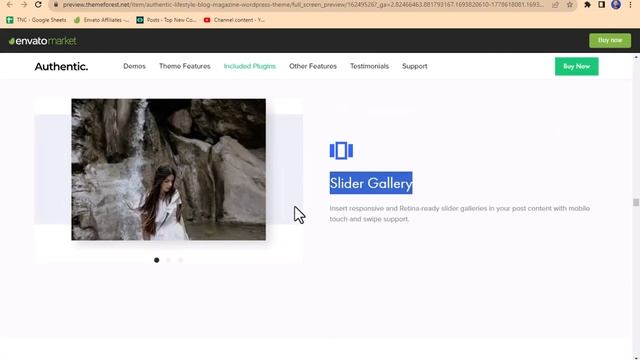Viewport: 640px width, 360px height.
Task: Click the Envato Market logo
Action: click(x=42, y=41)
